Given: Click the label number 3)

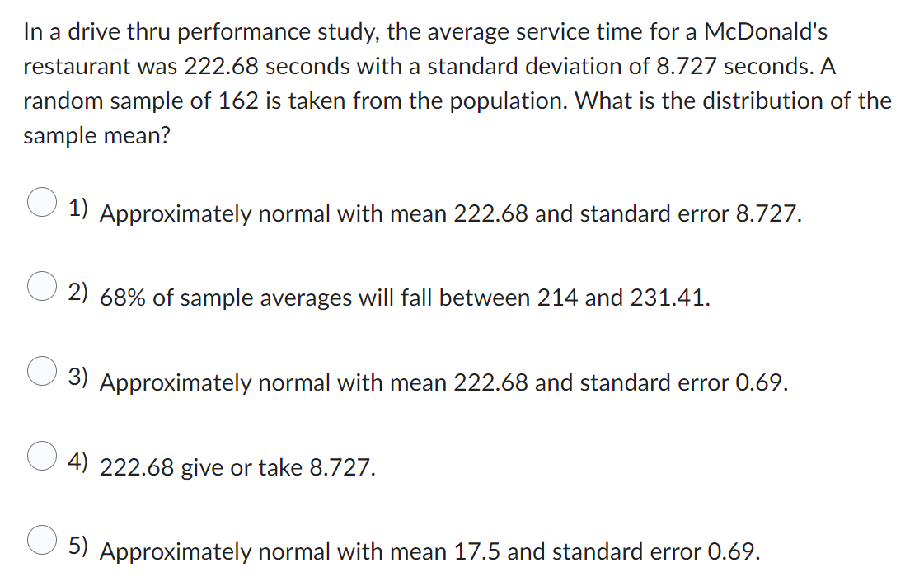Looking at the screenshot, I should tap(78, 377).
